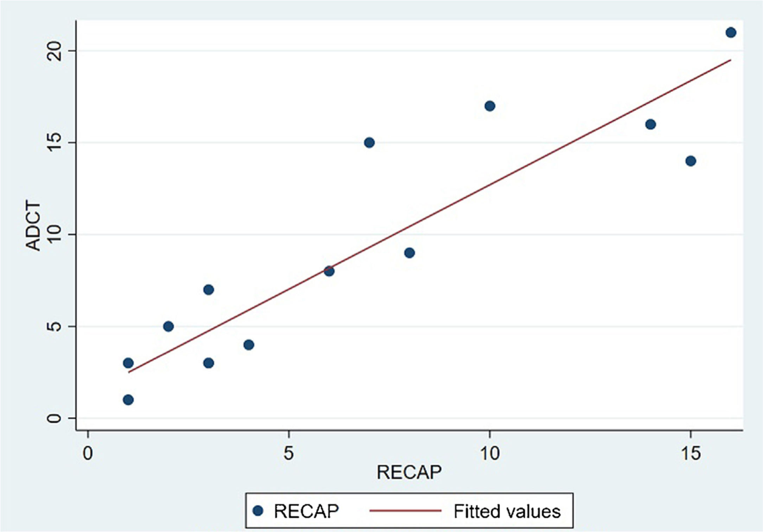Select the topmost data point near ADCT 21
The height and width of the screenshot is (532, 763).
tap(731, 33)
